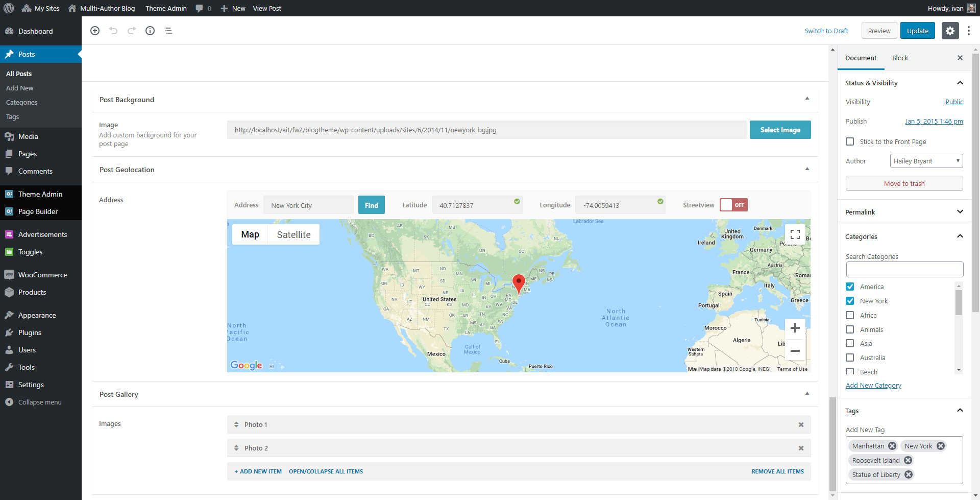Remove Roosevelt Island tag
Viewport: 980px width, 500px height.
tap(908, 460)
